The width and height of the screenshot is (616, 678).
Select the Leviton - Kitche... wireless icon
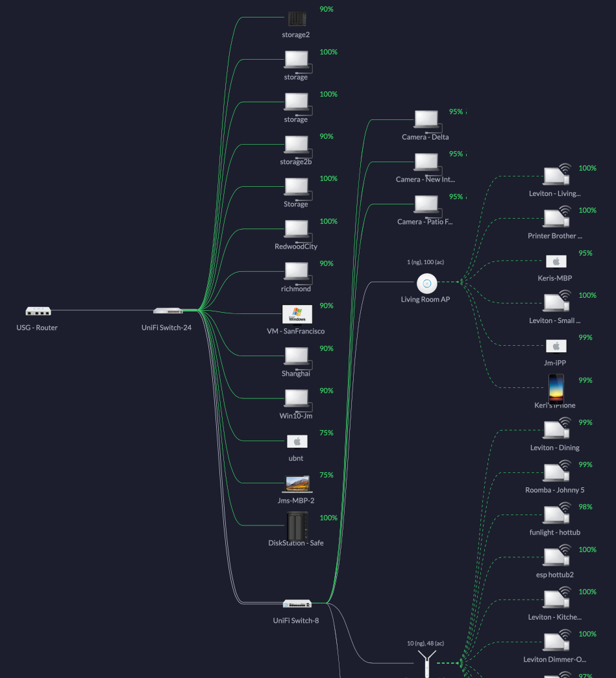(x=558, y=598)
